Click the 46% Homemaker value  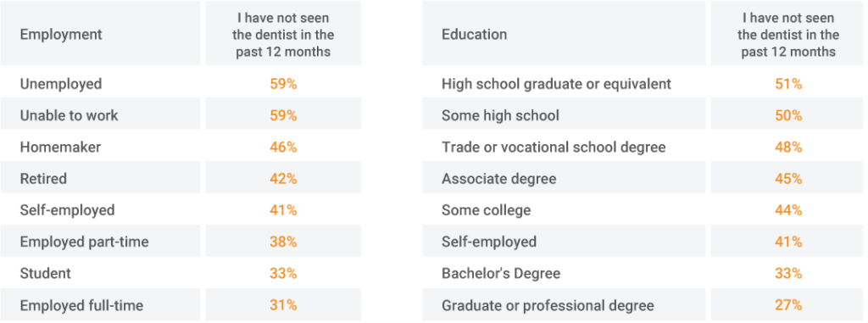point(283,148)
